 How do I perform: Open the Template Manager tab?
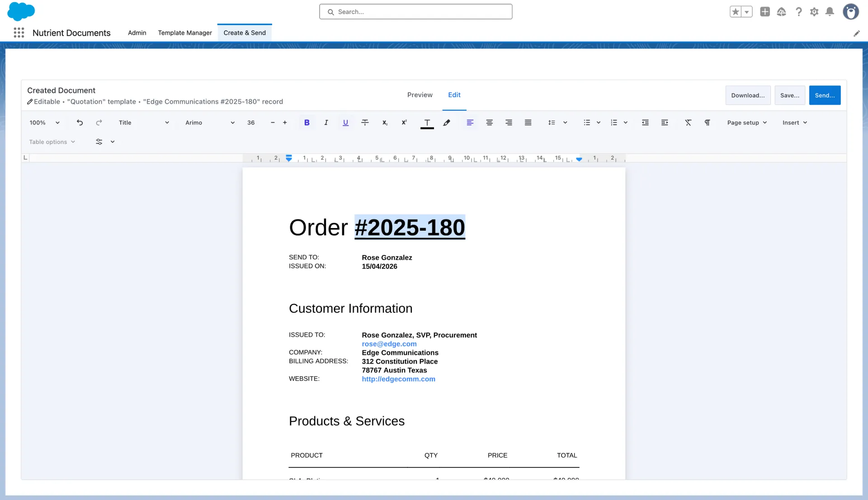point(185,33)
